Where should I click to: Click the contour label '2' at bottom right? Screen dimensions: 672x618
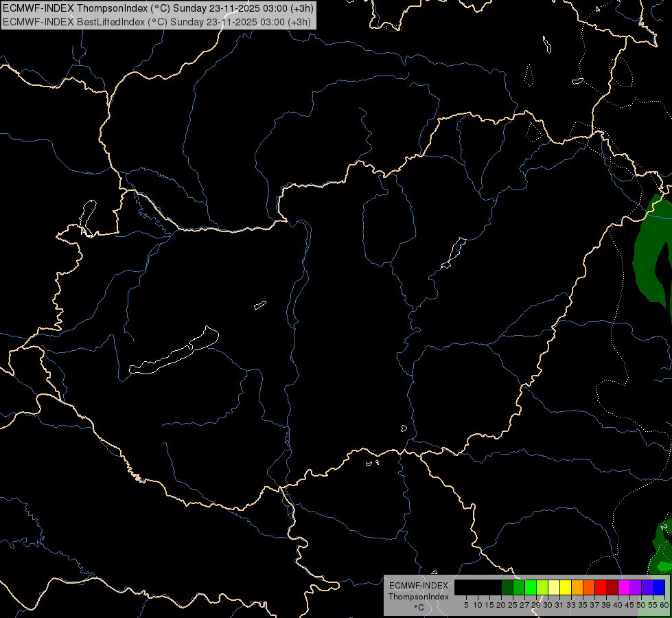pyautogui.click(x=664, y=527)
